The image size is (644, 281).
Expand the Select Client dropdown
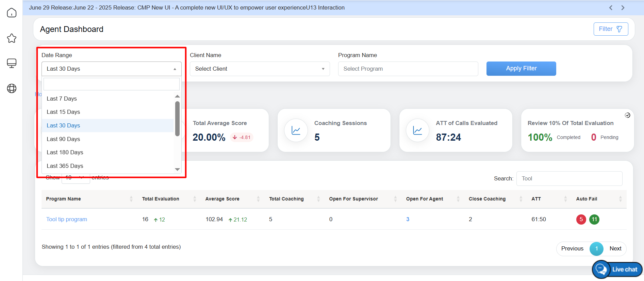pyautogui.click(x=260, y=69)
